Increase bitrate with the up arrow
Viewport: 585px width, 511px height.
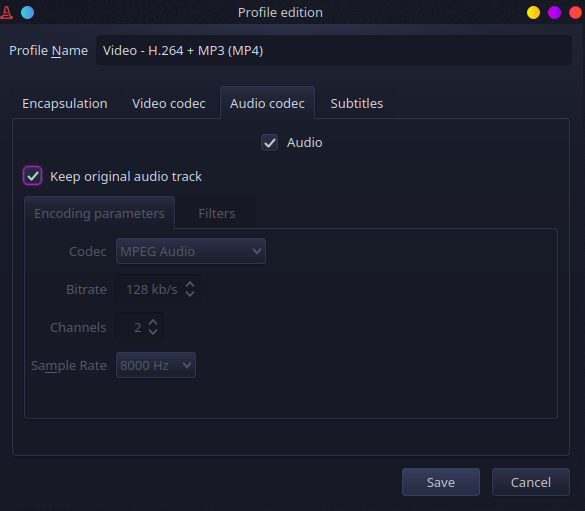tap(190, 285)
